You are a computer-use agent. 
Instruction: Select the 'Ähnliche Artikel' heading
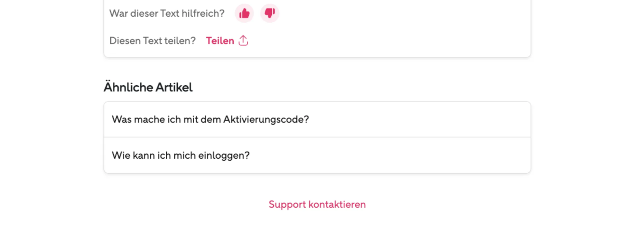click(x=148, y=87)
